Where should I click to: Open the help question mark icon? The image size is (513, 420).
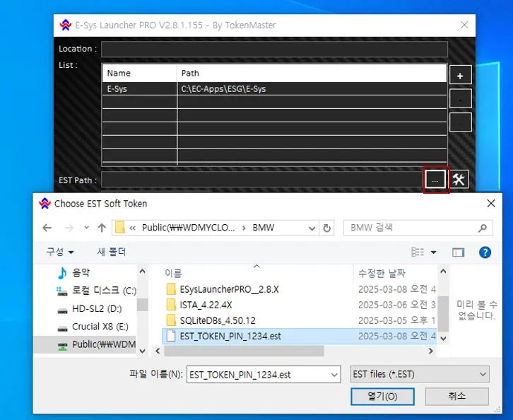[x=485, y=252]
